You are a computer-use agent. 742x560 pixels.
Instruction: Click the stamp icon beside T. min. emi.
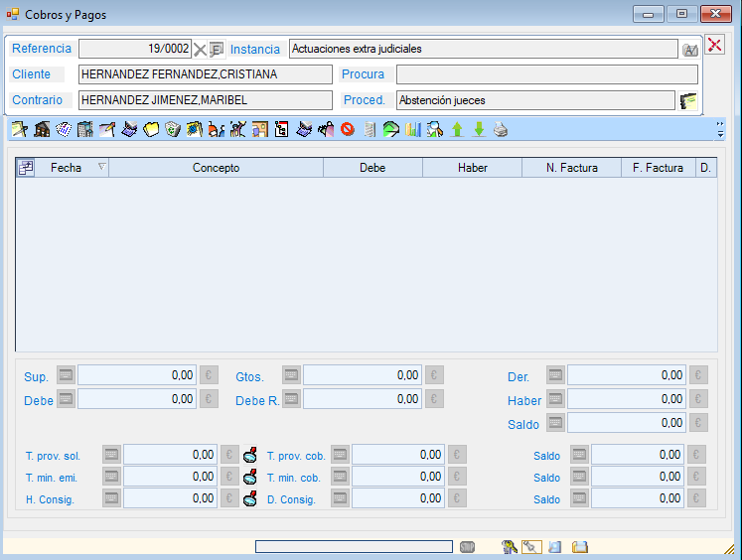[x=250, y=478]
